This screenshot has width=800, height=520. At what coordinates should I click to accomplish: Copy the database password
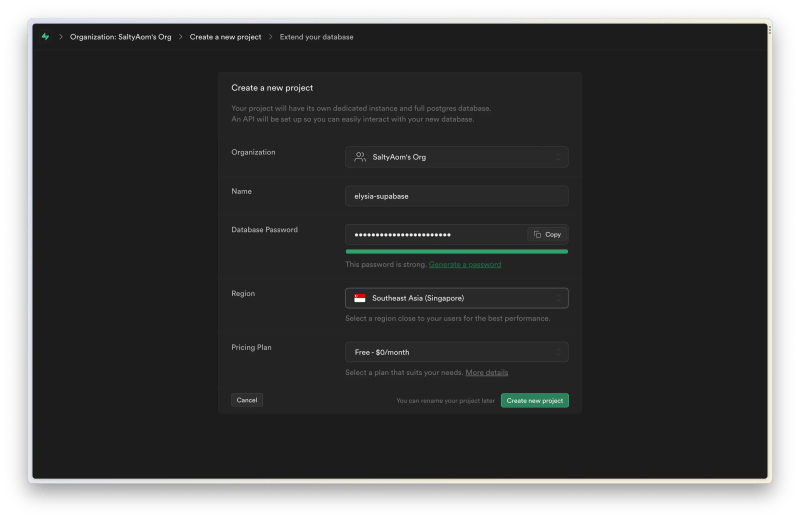[547, 235]
